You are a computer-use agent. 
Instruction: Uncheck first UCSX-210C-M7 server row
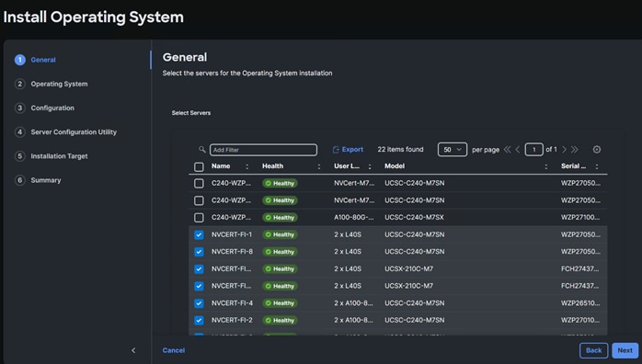[x=199, y=269]
